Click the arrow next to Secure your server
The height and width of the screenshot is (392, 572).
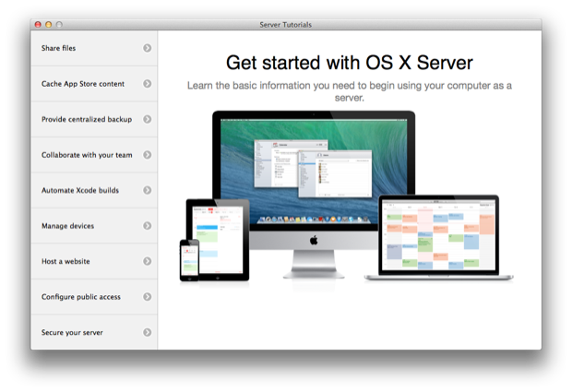point(147,332)
